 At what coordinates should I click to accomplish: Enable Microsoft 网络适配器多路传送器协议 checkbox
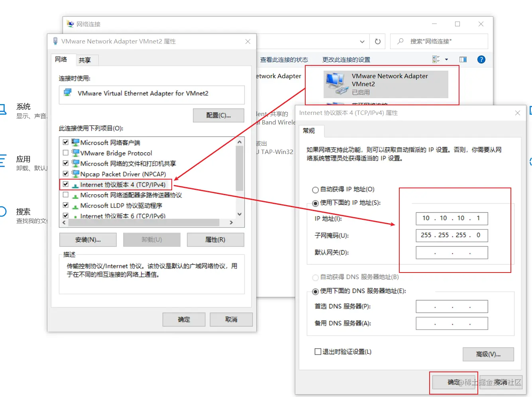[x=66, y=195]
